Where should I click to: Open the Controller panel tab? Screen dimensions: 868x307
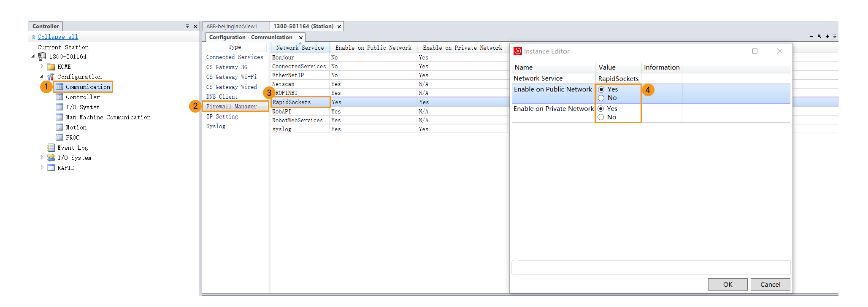(46, 26)
